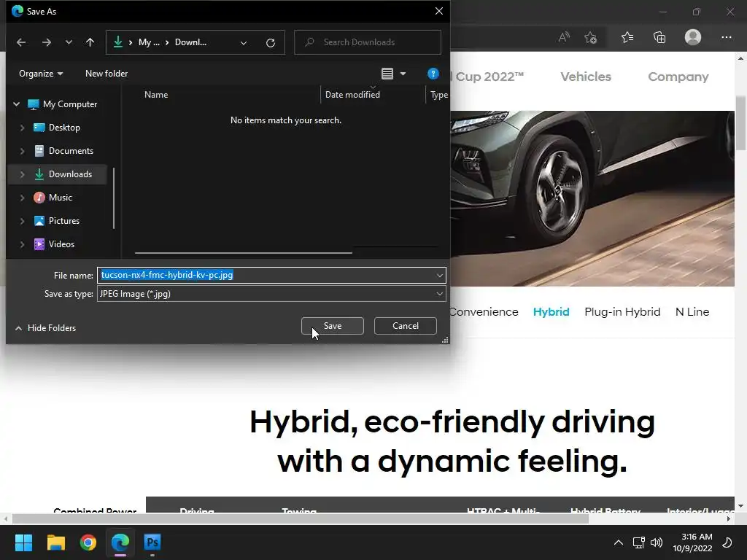Expand the Documents folder node
The height and width of the screenshot is (560, 747).
coord(22,151)
